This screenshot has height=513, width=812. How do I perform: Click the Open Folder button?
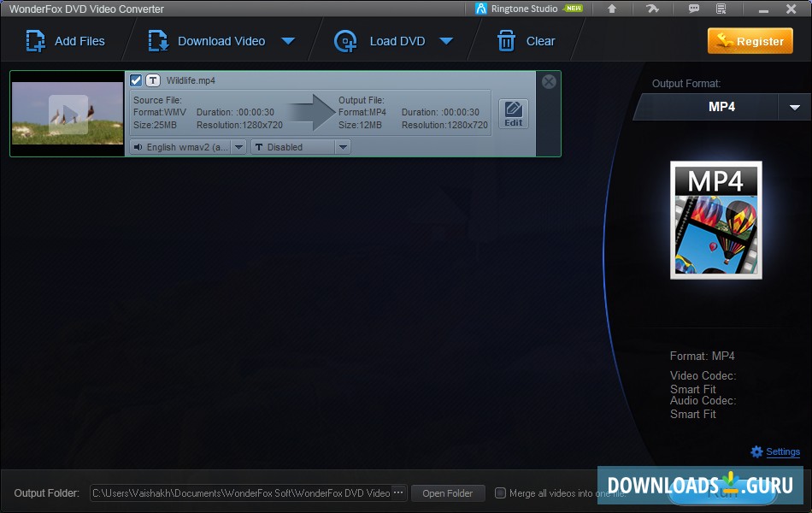[447, 493]
